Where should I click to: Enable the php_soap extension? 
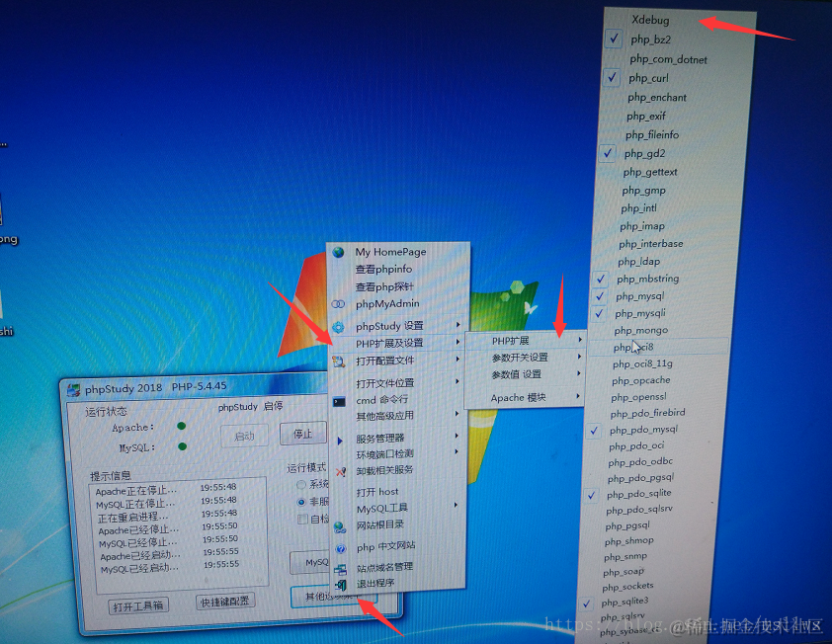coord(624,572)
